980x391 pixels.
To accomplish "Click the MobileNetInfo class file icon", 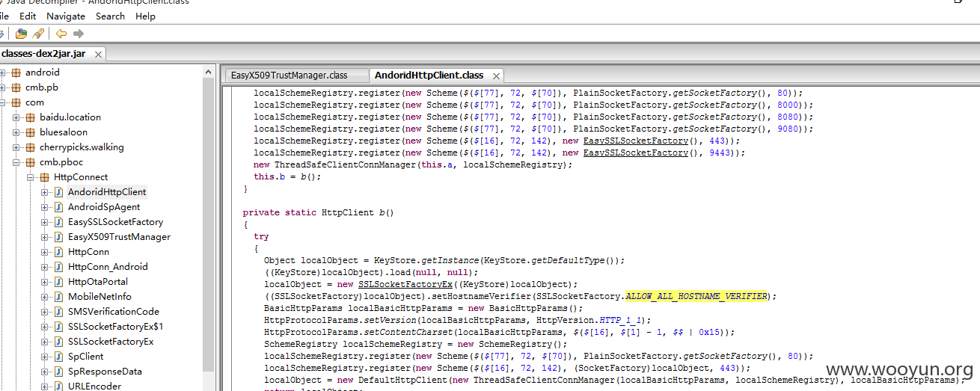I will click(58, 297).
